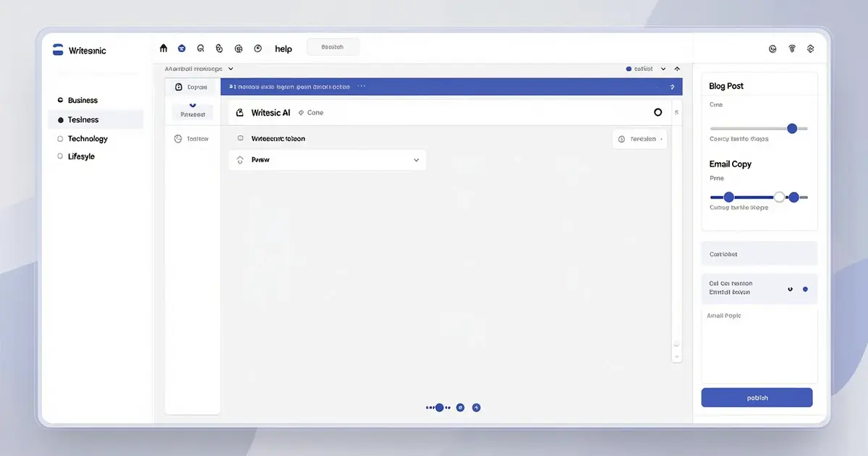Screen dimensions: 868x456
Task: Click the blue circular icon beside home
Action: (182, 48)
